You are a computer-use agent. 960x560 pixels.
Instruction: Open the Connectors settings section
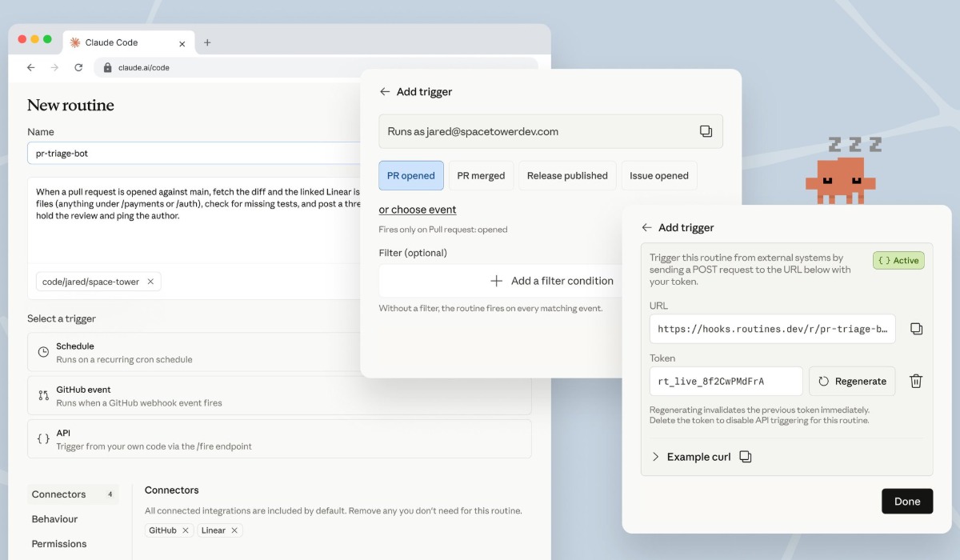point(73,494)
